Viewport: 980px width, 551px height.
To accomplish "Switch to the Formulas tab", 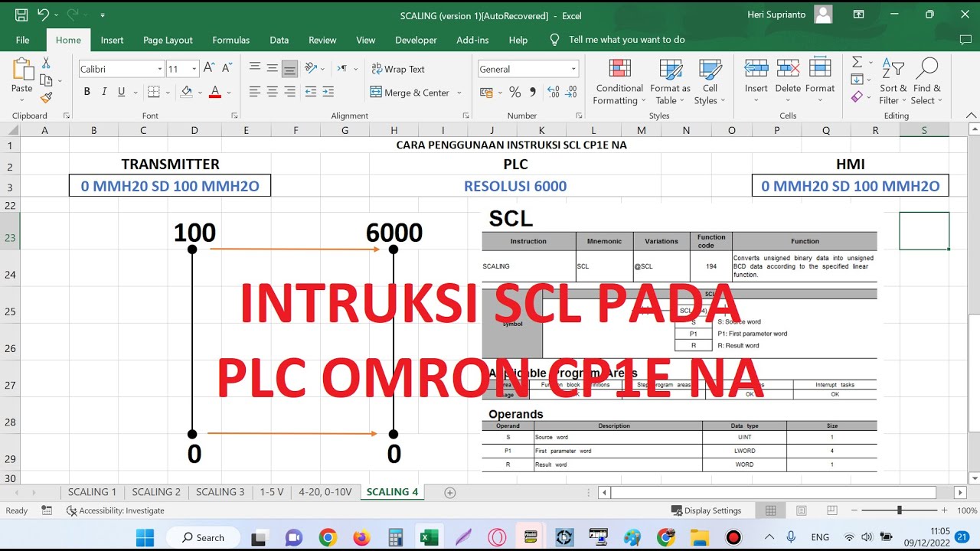I will pos(230,40).
